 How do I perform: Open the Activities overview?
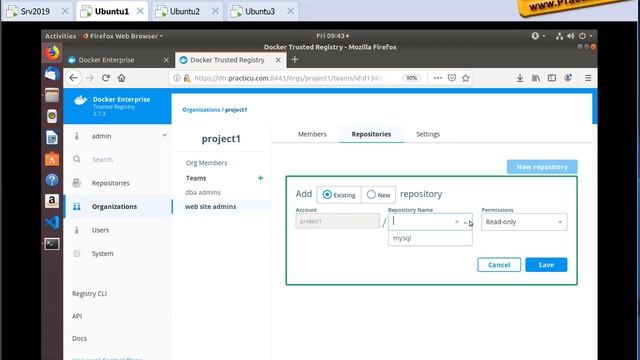(x=60, y=36)
